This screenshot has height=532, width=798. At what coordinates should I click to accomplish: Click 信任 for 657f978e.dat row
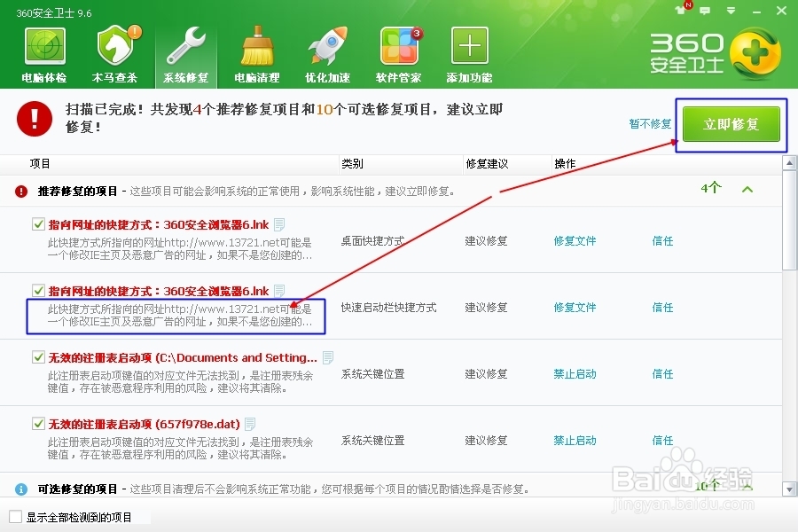[662, 441]
